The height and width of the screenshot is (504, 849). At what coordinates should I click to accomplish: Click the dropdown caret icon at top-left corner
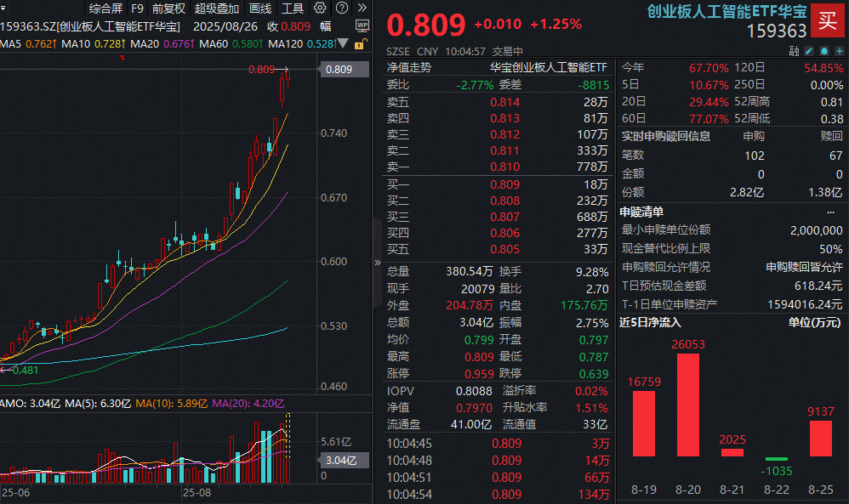click(x=5, y=8)
